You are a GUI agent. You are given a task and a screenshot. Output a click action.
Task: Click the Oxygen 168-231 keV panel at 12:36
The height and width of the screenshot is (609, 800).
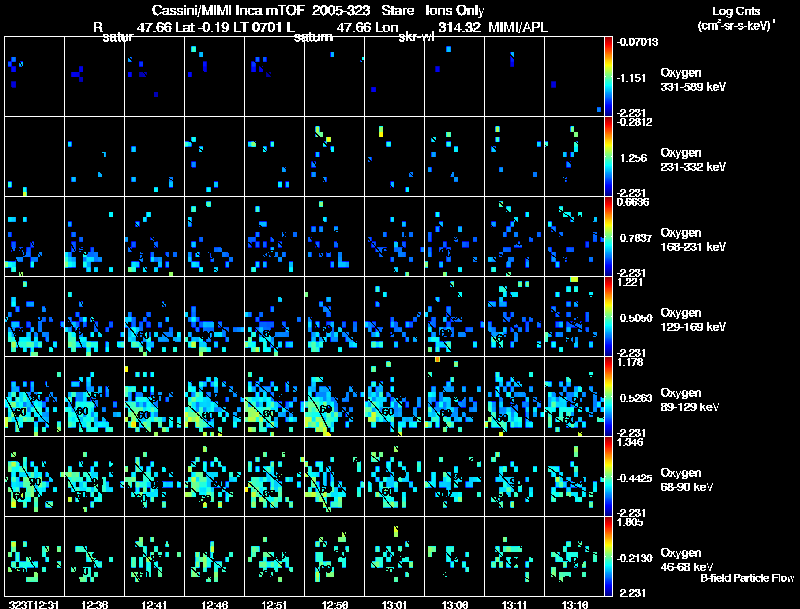[94, 237]
